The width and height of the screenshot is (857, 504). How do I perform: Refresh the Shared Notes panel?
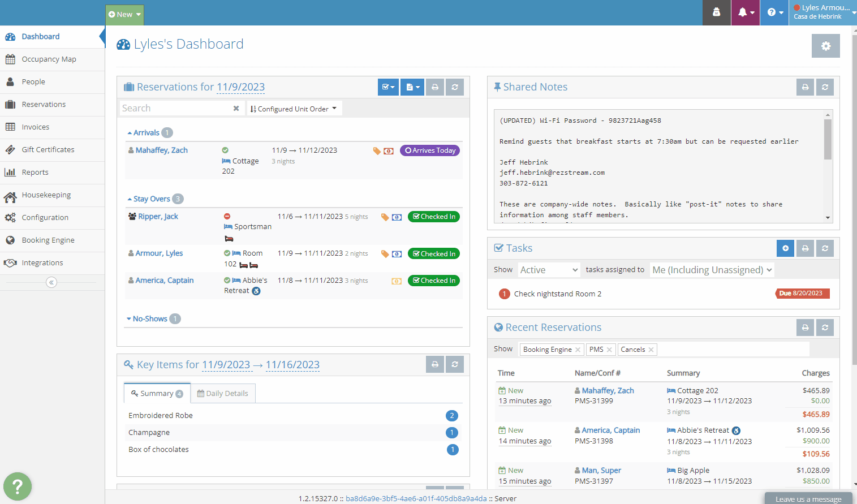tap(825, 87)
